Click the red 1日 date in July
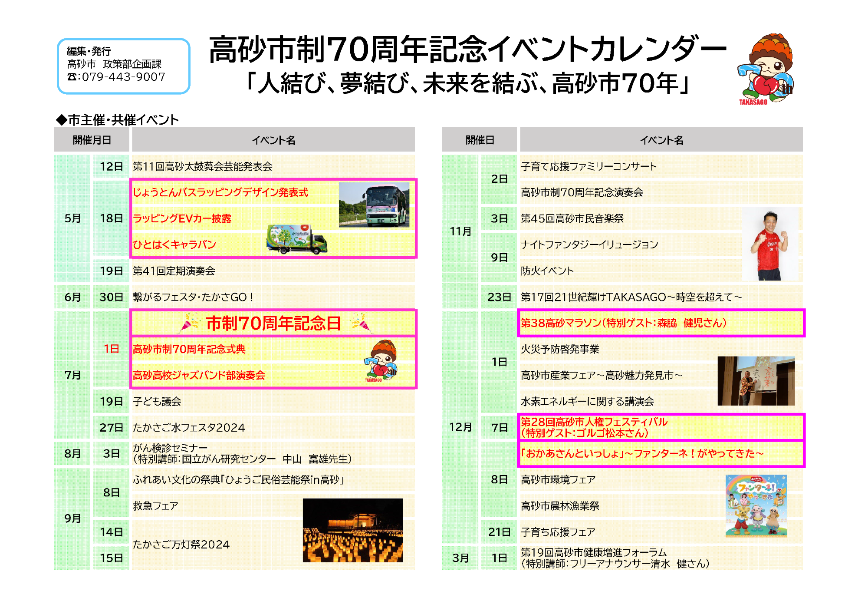 coord(111,349)
